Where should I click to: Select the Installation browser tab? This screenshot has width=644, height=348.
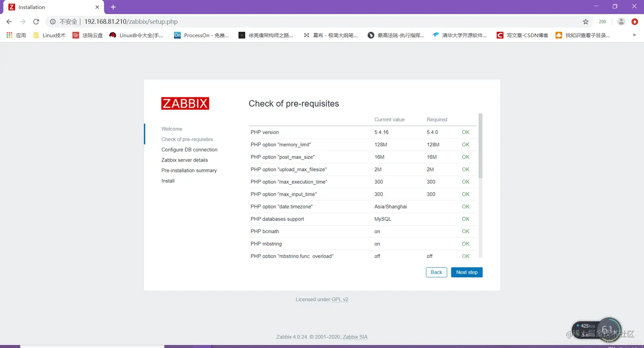(53, 7)
